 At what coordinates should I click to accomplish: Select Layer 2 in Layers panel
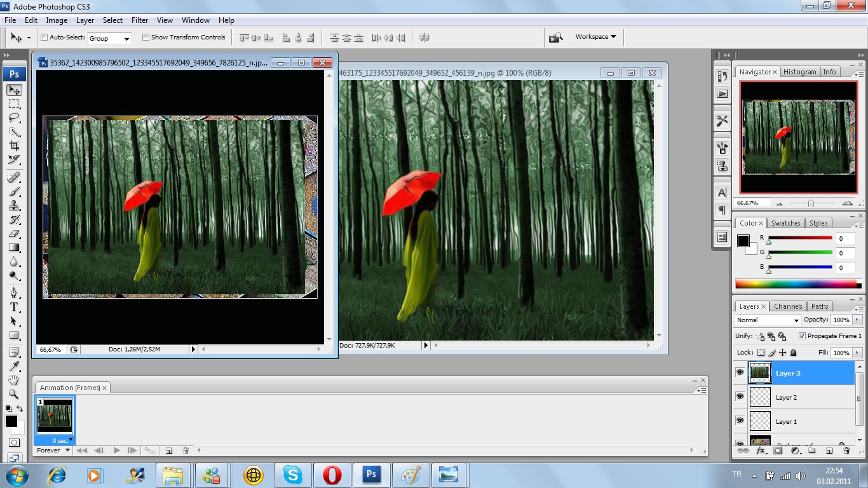coord(802,397)
